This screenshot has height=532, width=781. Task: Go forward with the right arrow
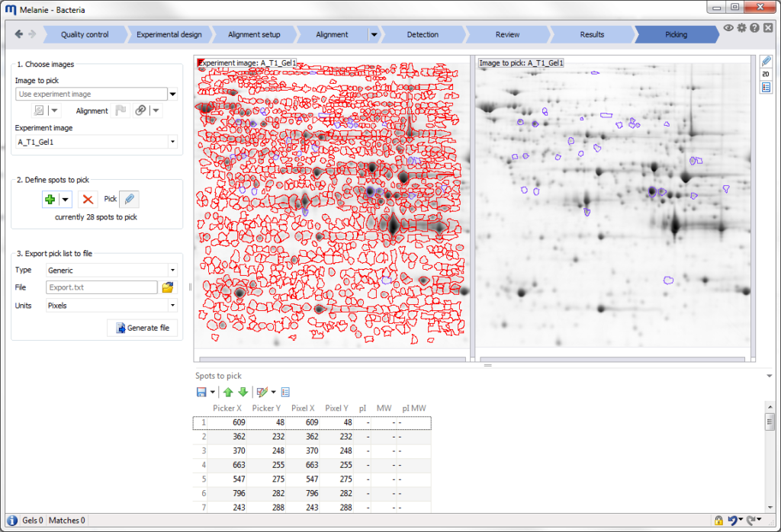(32, 34)
